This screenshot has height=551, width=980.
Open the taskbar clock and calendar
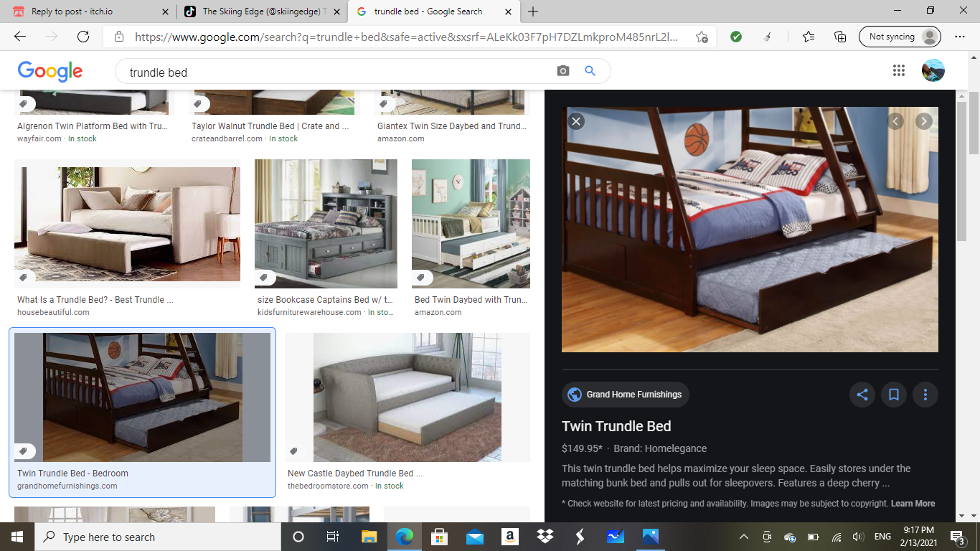[920, 537]
